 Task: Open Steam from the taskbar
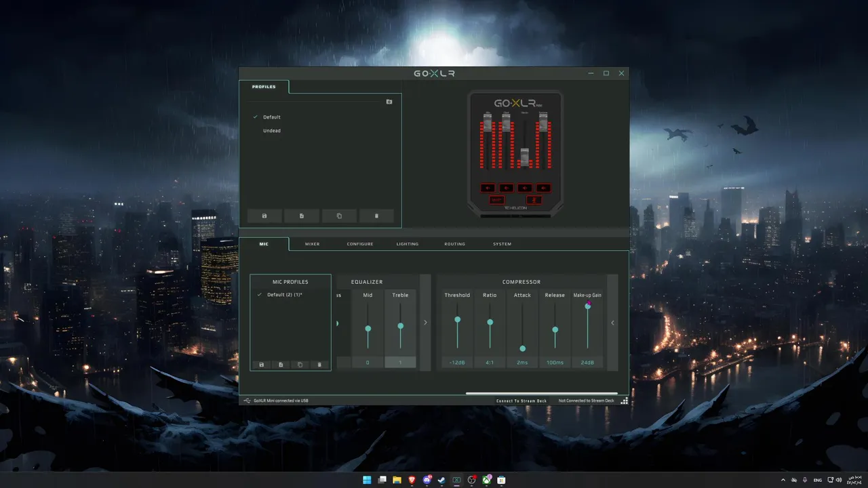[x=441, y=480]
